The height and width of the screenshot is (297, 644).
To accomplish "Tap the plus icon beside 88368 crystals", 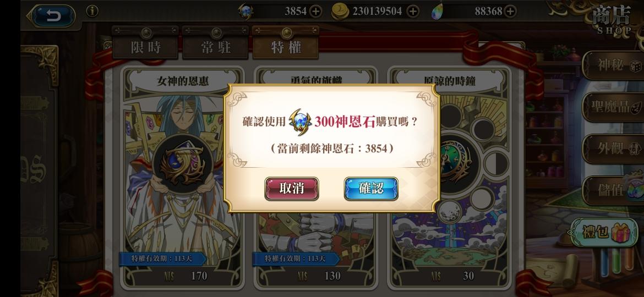I will pyautogui.click(x=510, y=12).
